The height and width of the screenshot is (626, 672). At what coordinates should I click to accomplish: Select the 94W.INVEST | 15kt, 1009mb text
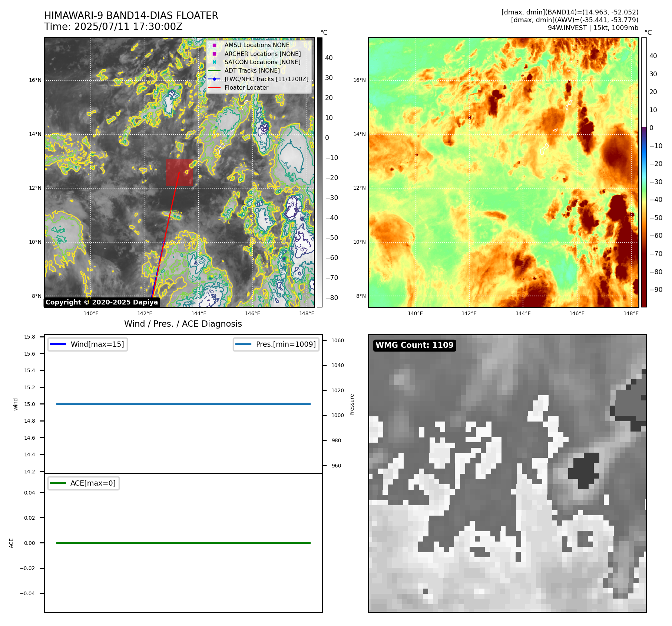pos(593,28)
